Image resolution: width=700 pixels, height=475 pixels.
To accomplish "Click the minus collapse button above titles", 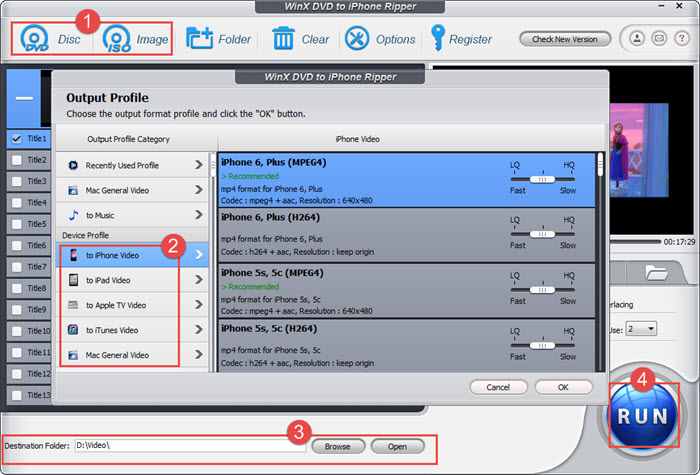I will (x=24, y=99).
